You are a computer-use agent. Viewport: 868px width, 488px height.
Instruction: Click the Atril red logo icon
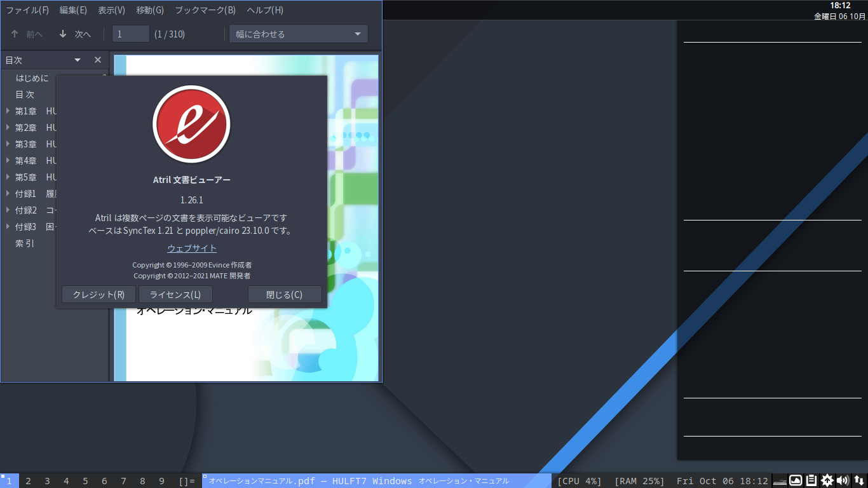tap(191, 125)
